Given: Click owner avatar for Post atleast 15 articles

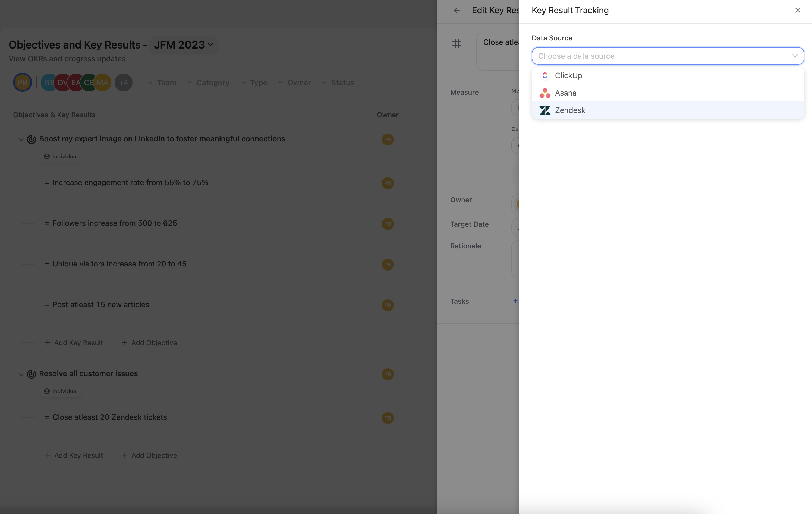Looking at the screenshot, I should (x=388, y=305).
